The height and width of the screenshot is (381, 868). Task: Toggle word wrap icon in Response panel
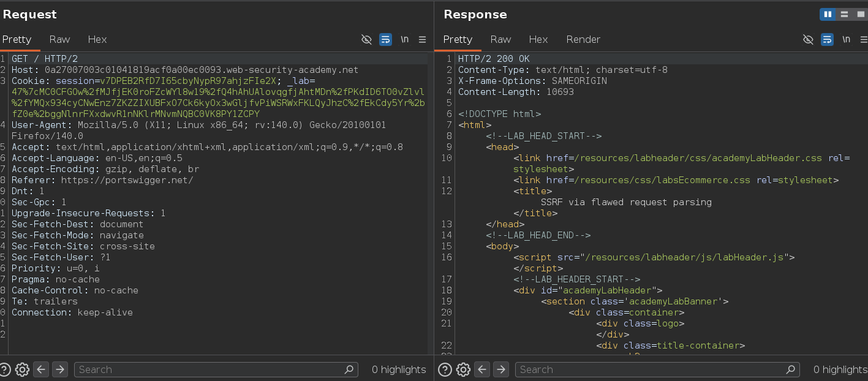click(x=827, y=39)
